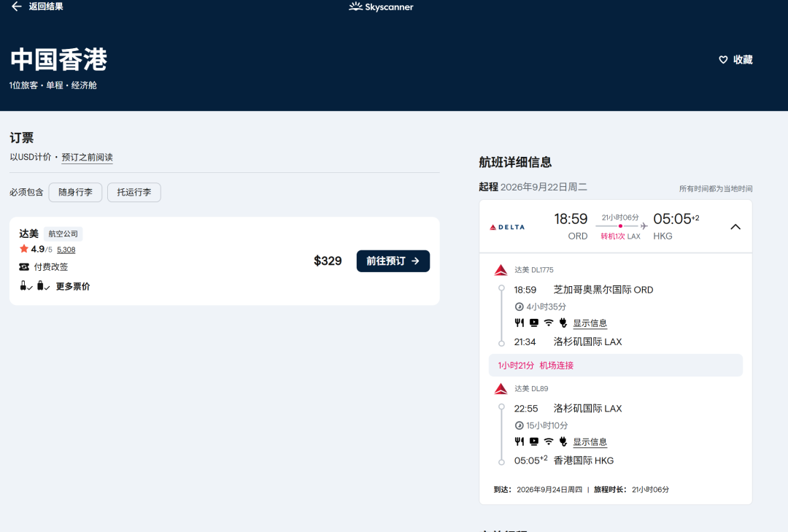
Task: Click 达美 DL89 flight number
Action: 531,389
